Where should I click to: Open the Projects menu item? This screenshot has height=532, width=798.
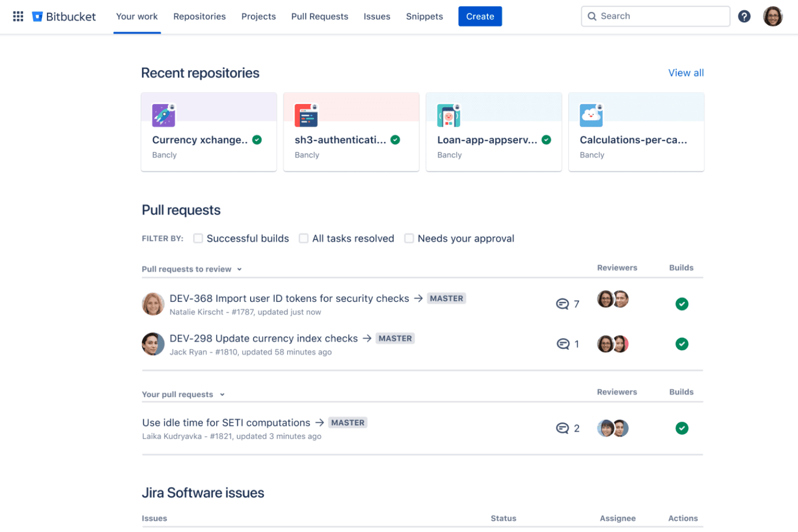(258, 17)
